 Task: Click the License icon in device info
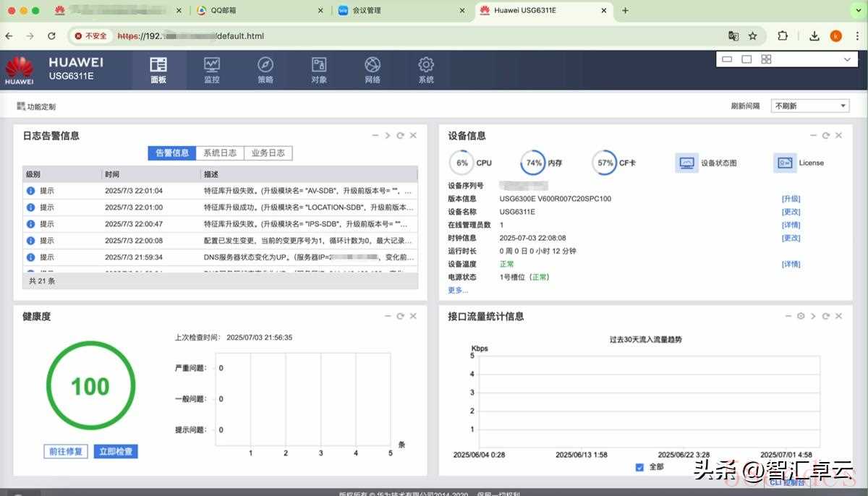(x=785, y=163)
